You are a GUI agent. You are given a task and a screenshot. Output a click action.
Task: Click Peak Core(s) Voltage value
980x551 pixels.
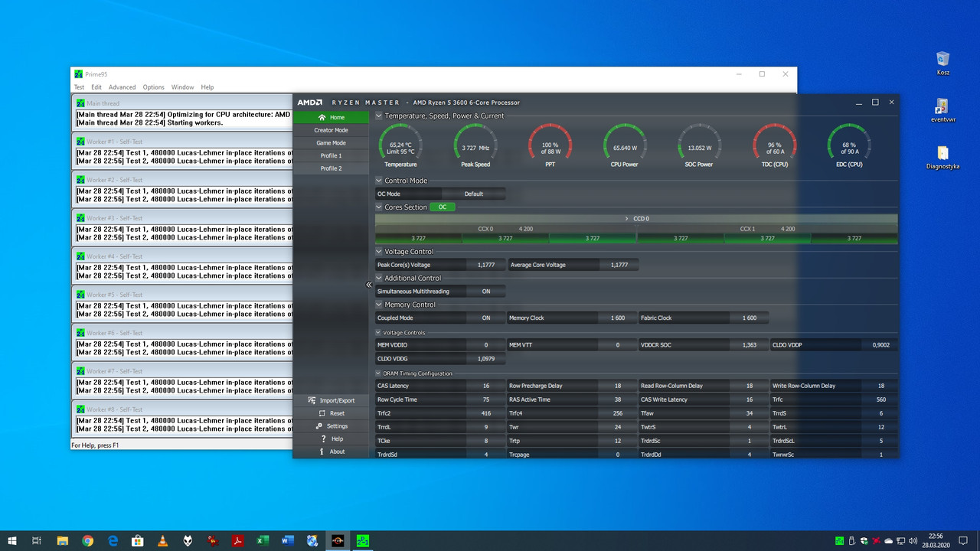pyautogui.click(x=486, y=265)
